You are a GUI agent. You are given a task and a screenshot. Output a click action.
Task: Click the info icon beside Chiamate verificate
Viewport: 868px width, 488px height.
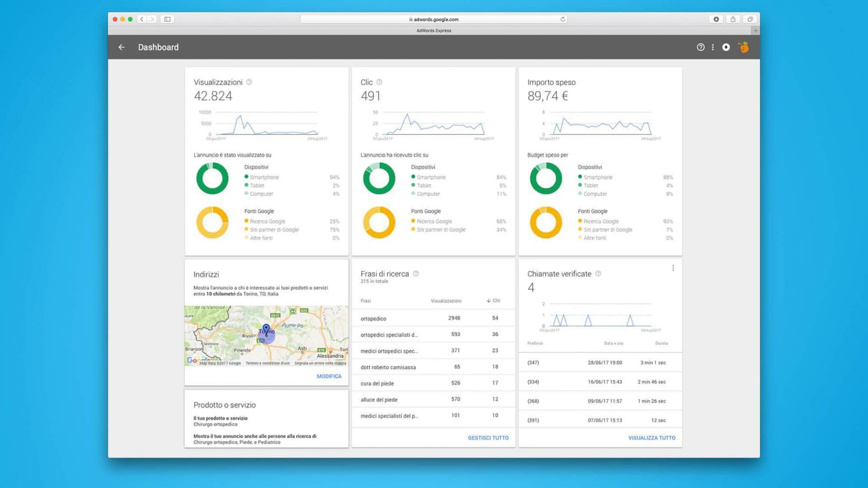tap(598, 274)
